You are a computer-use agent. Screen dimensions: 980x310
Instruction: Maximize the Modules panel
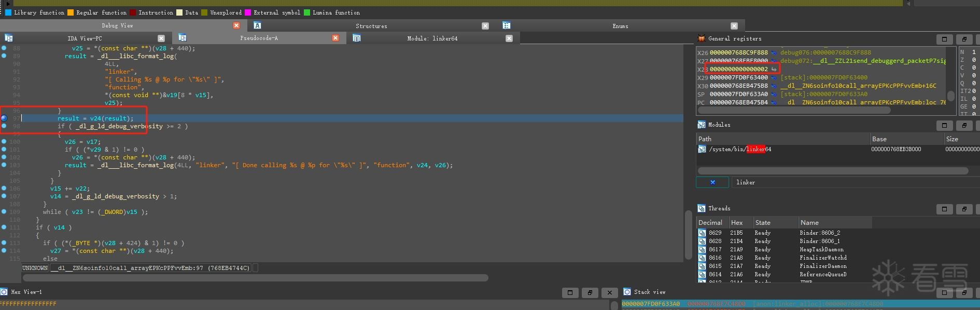(944, 125)
